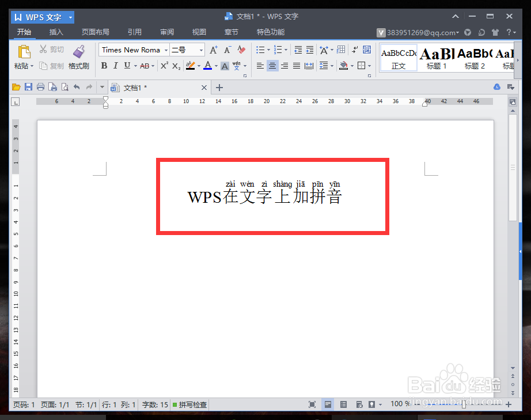This screenshot has width=531, height=420.
Task: Click the ruler tab selector icon
Action: pos(15,101)
